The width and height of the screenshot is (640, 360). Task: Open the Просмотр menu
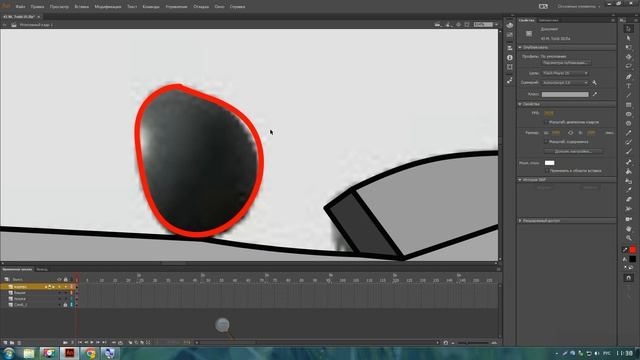(x=59, y=7)
